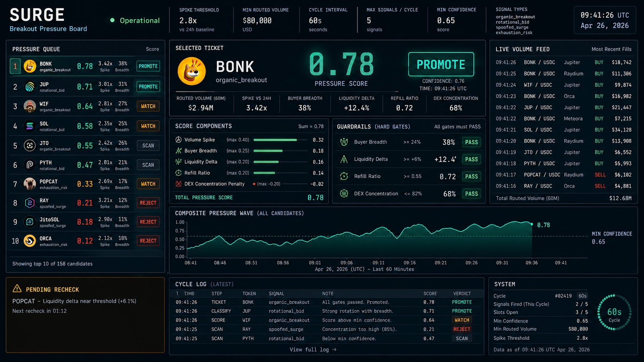
Task: Click the Liquidity Delta guardrail triangle icon
Action: (x=344, y=159)
